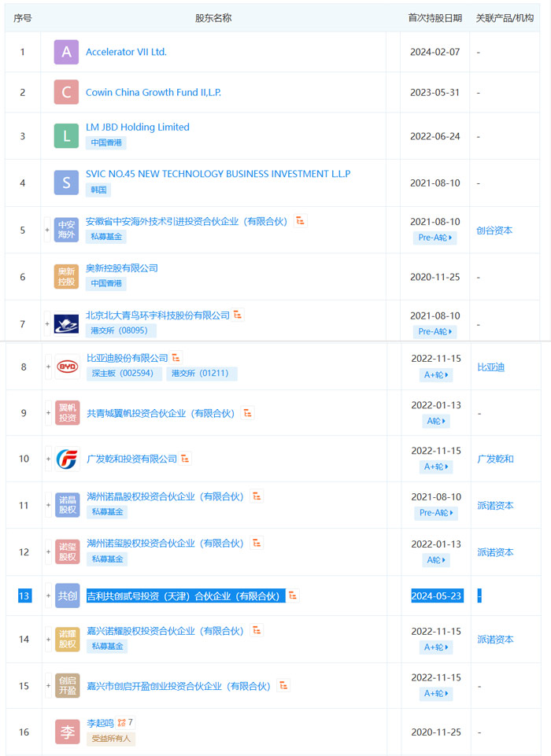
Task: Expand row 14 嘉兴诺耀 with plus toggle
Action: 48,640
